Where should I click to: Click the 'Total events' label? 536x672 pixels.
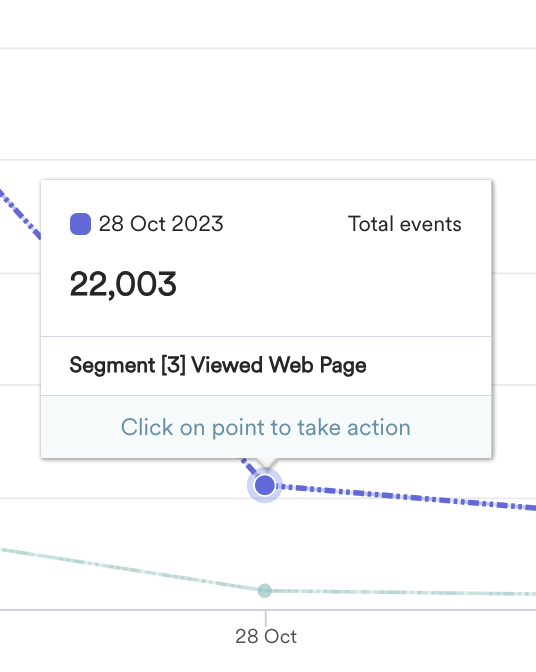(x=404, y=224)
